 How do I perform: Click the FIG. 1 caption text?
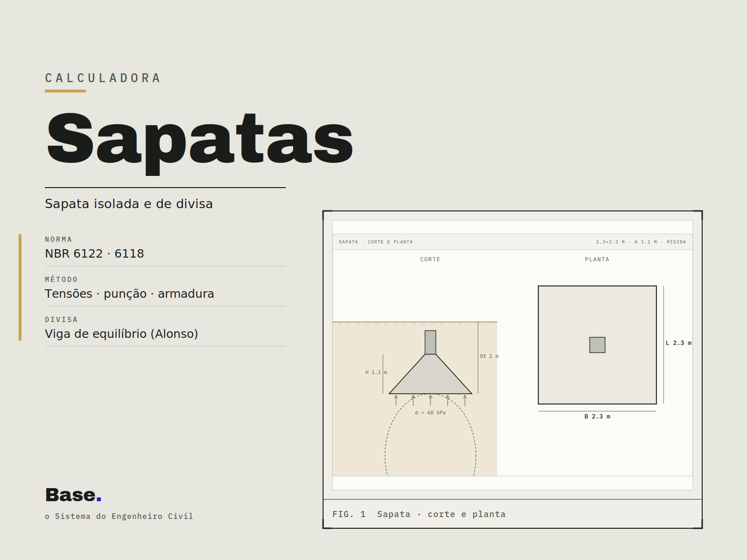[x=419, y=514]
